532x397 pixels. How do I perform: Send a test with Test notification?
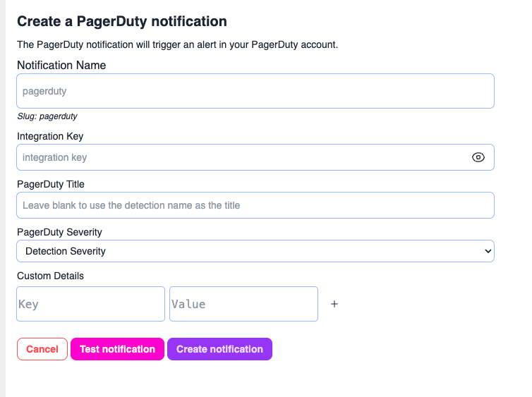pos(117,349)
